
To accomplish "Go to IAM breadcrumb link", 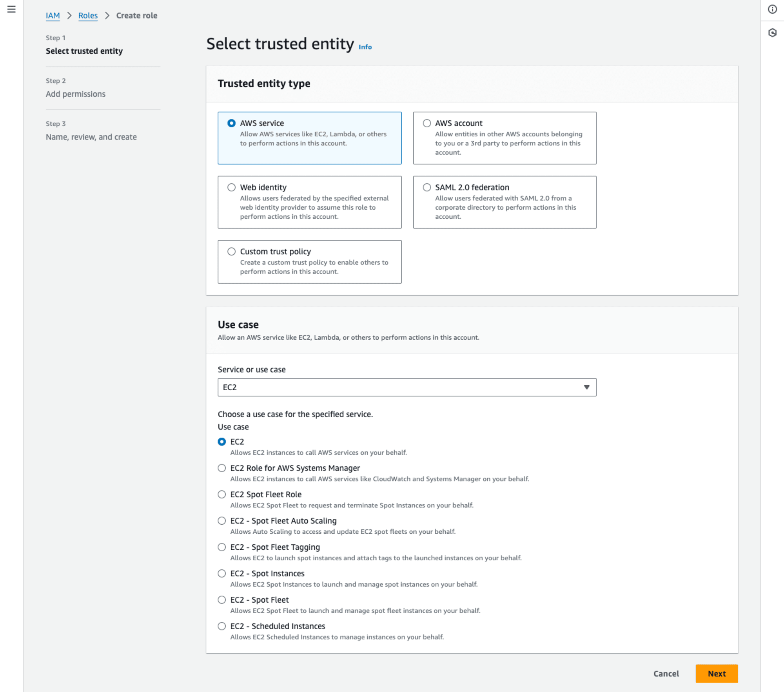I will click(53, 16).
